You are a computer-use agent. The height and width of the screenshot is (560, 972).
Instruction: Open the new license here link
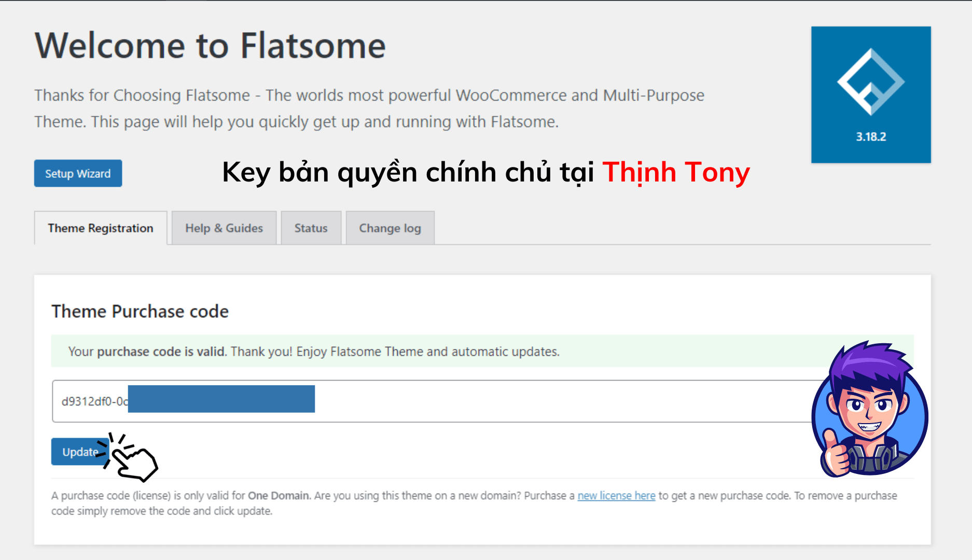pyautogui.click(x=616, y=496)
